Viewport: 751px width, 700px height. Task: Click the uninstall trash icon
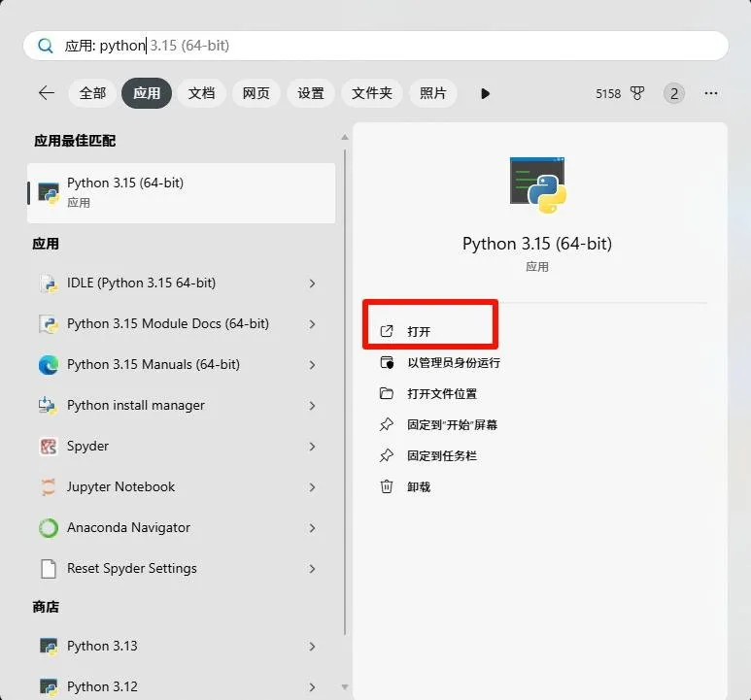[x=387, y=486]
